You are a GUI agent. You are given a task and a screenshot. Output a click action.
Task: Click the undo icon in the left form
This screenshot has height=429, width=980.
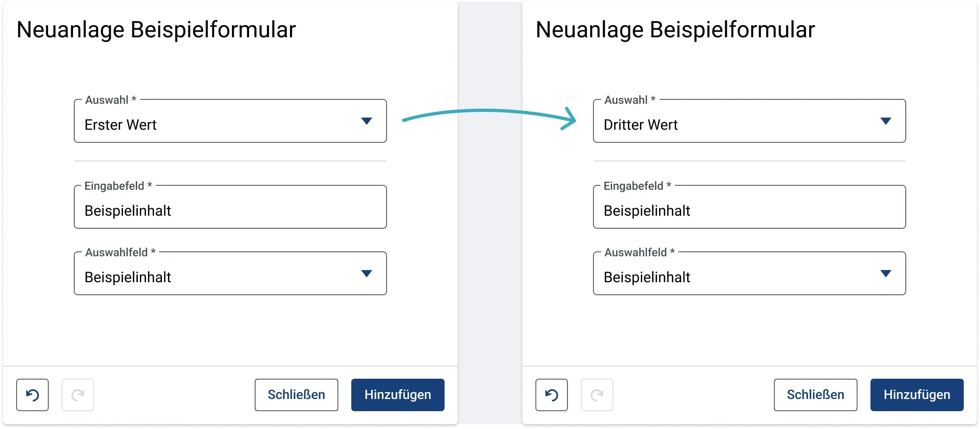click(x=32, y=395)
